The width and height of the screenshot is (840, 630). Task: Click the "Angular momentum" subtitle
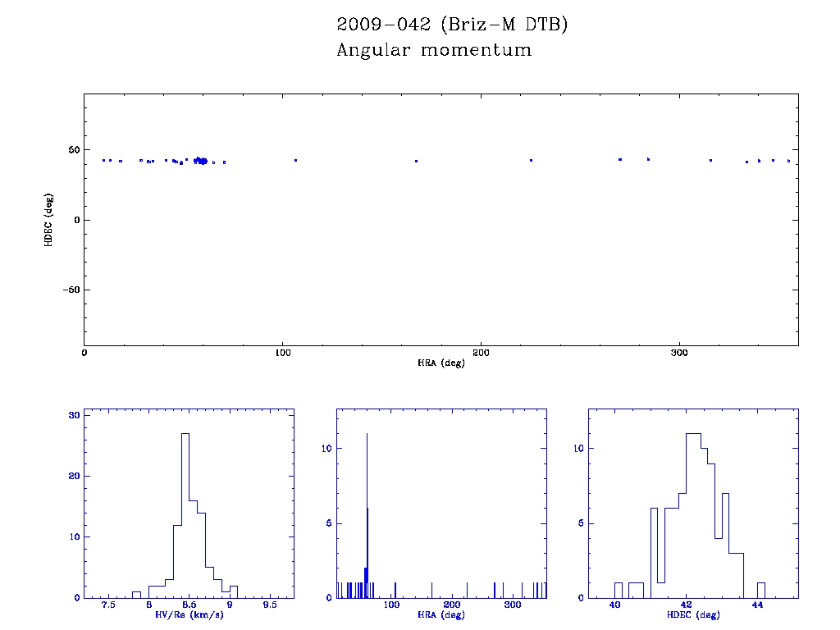click(434, 51)
